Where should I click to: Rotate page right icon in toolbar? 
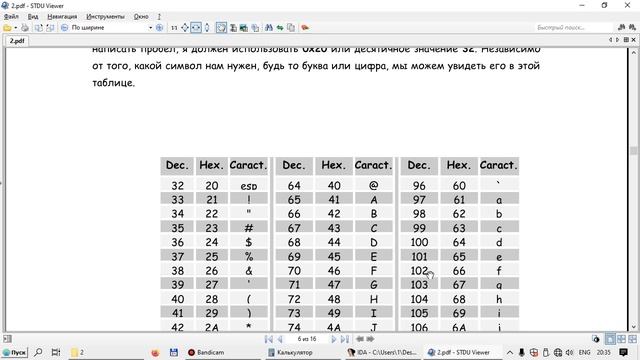pyautogui.click(x=50, y=28)
